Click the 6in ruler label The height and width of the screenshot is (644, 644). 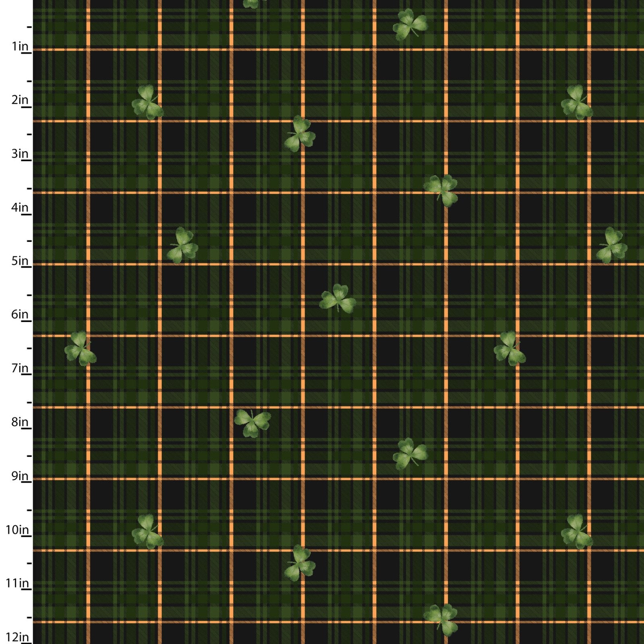20,314
